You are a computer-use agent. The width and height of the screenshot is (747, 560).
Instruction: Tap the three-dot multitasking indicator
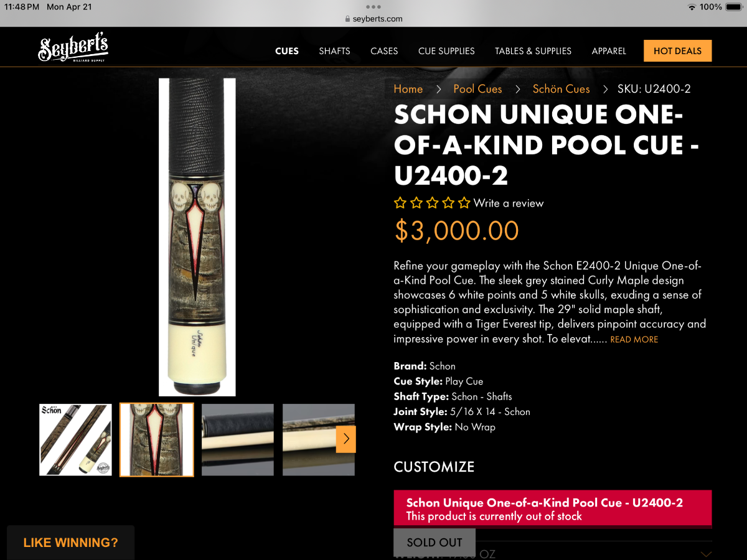pos(374,7)
